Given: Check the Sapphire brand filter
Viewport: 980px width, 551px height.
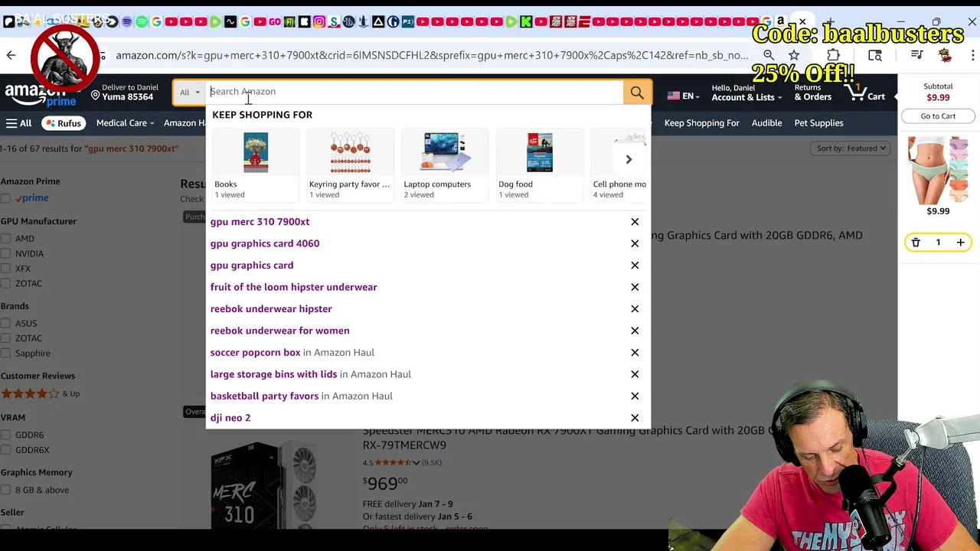Looking at the screenshot, I should (x=6, y=354).
